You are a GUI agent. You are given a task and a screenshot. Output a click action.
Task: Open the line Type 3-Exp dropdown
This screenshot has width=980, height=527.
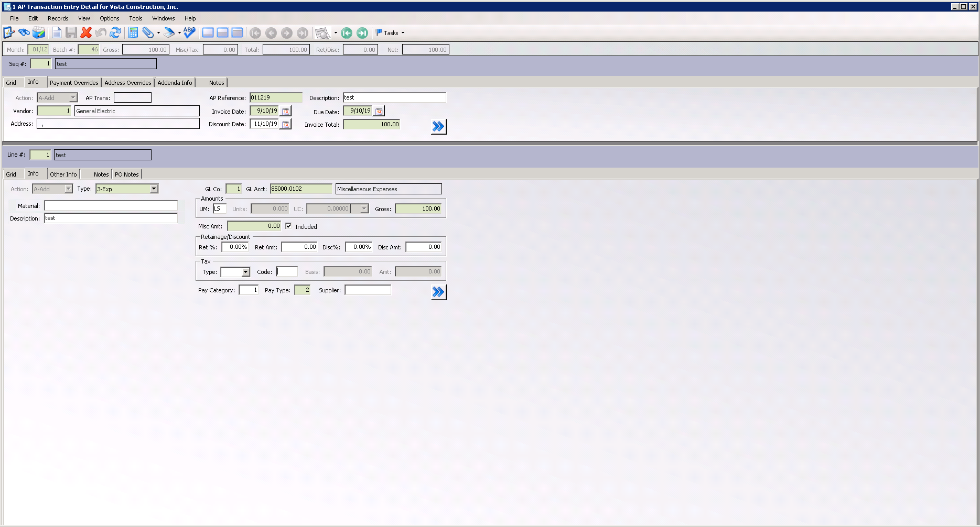tap(154, 189)
